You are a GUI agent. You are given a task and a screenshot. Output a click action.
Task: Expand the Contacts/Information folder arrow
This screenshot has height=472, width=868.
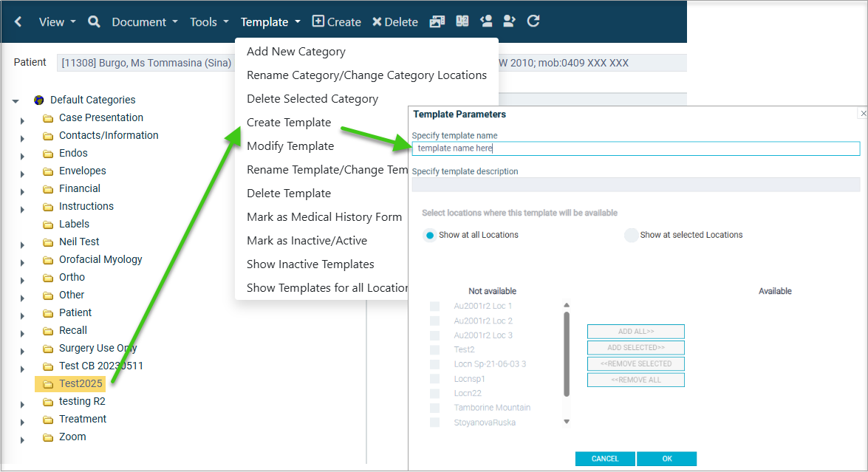click(22, 138)
